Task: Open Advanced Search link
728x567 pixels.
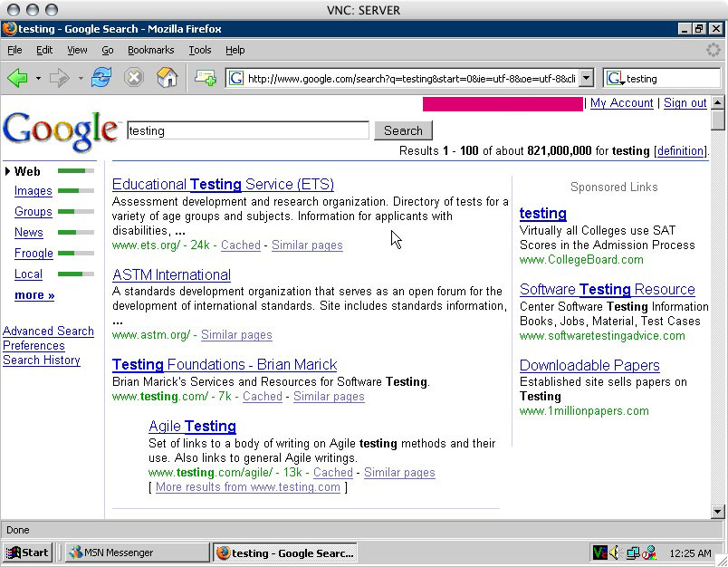Action: 48,332
